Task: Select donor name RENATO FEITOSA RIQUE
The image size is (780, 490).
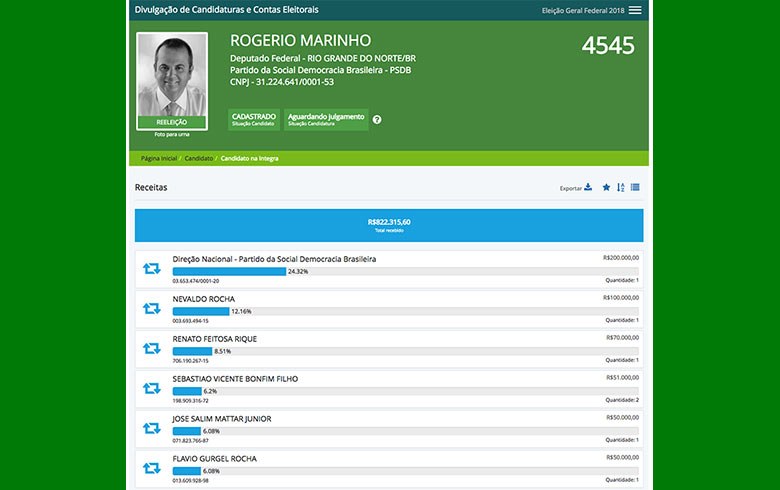Action: (214, 339)
